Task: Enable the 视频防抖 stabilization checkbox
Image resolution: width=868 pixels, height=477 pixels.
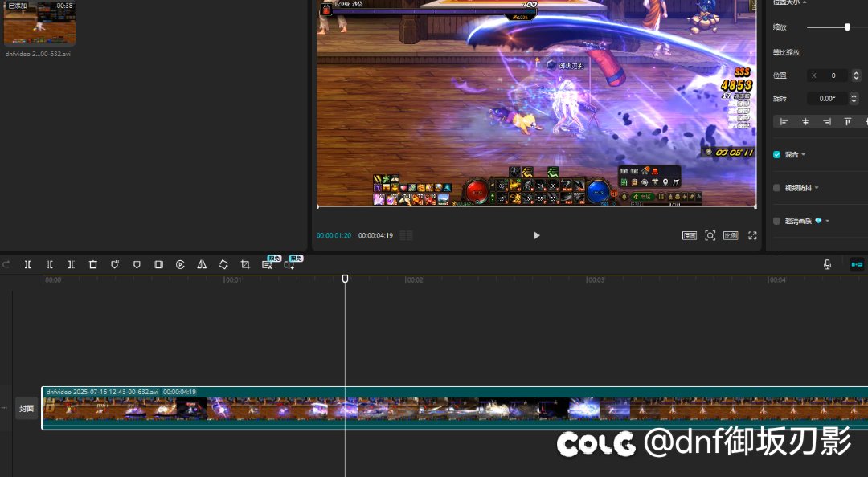Action: click(776, 188)
